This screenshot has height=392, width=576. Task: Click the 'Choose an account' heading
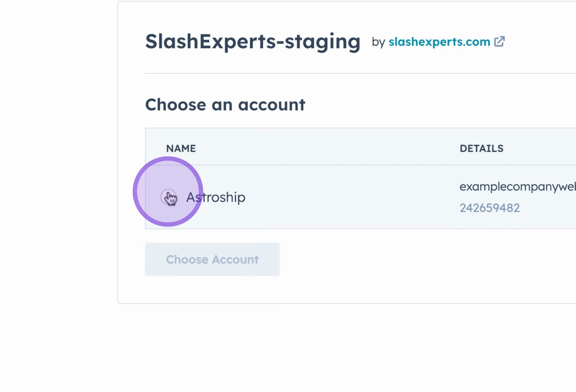(225, 105)
